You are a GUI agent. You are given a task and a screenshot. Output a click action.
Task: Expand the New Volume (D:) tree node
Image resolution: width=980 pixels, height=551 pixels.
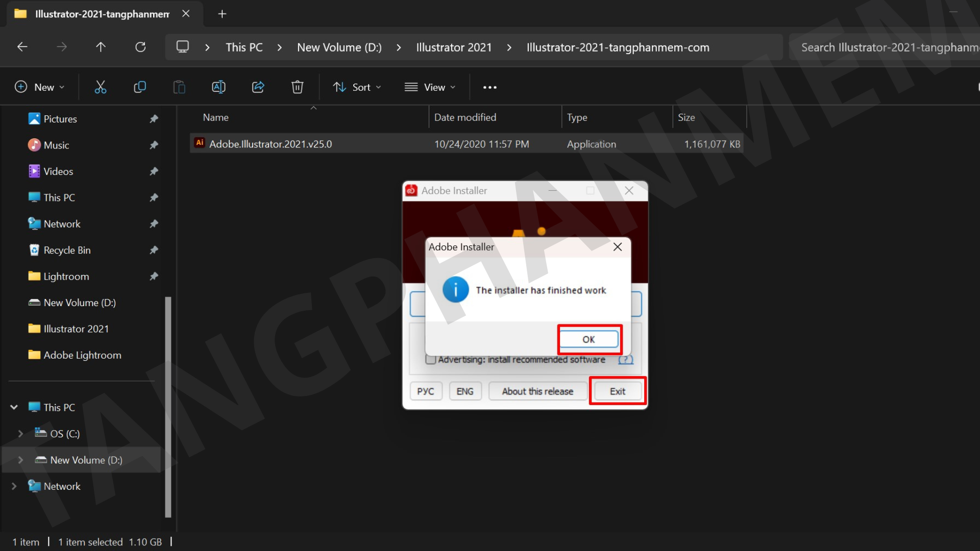21,460
